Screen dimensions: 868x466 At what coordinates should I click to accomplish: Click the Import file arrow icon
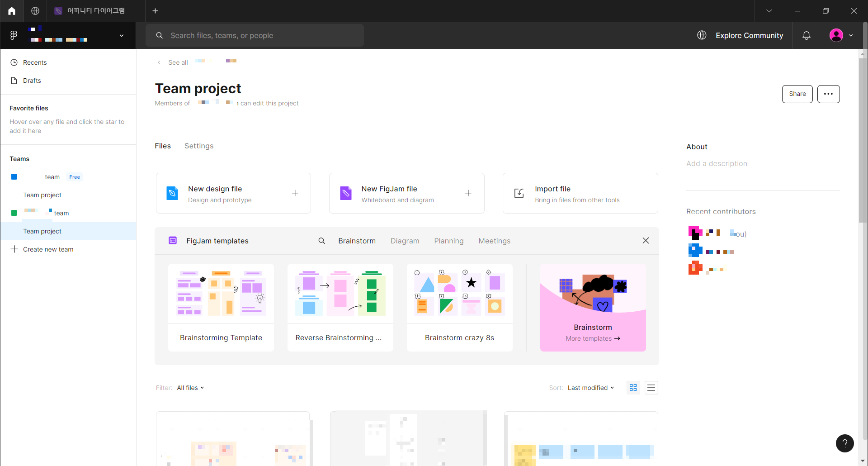[519, 193]
